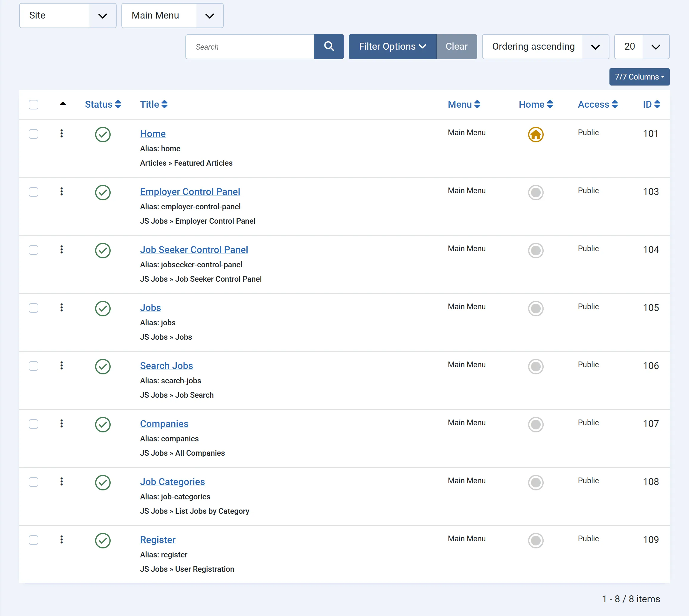
Task: Toggle published status of Home item
Action: click(x=103, y=134)
